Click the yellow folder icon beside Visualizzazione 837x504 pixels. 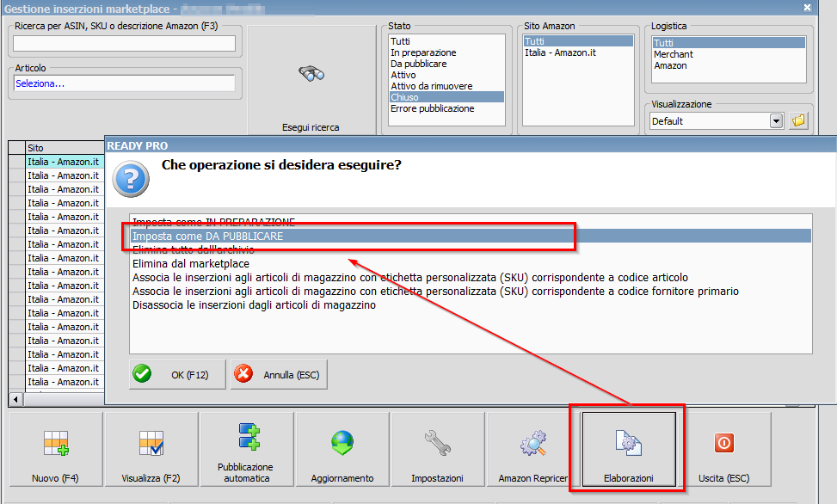pos(798,120)
